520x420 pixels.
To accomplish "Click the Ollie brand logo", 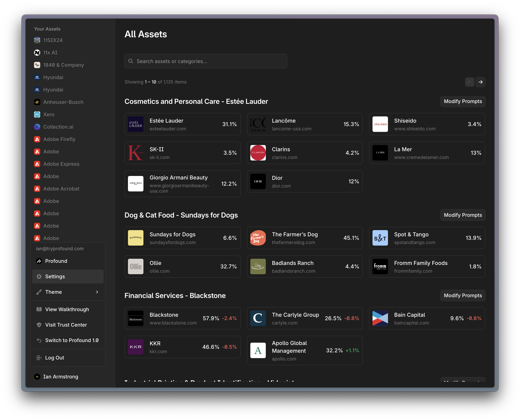I will [136, 266].
